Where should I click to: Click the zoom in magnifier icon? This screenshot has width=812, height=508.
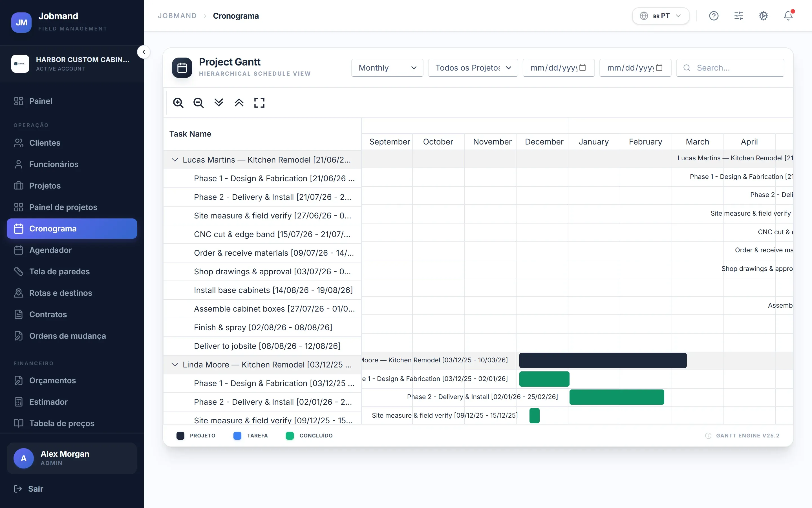178,103
